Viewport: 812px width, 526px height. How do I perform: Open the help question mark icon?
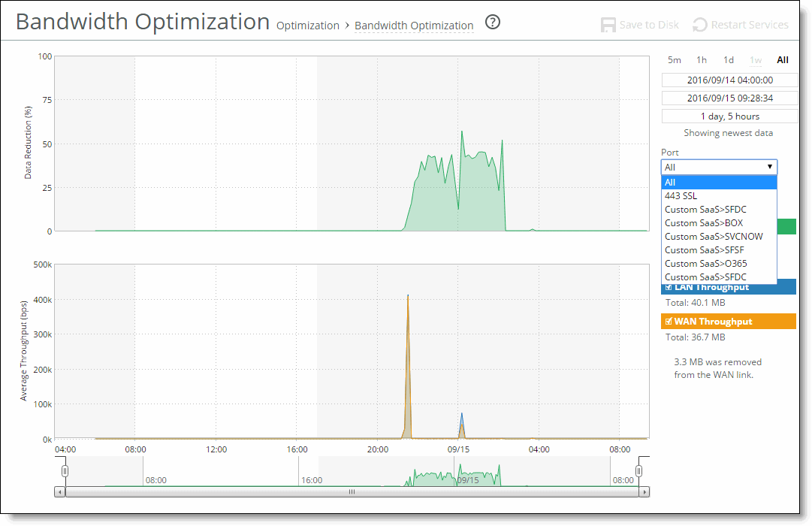494,23
